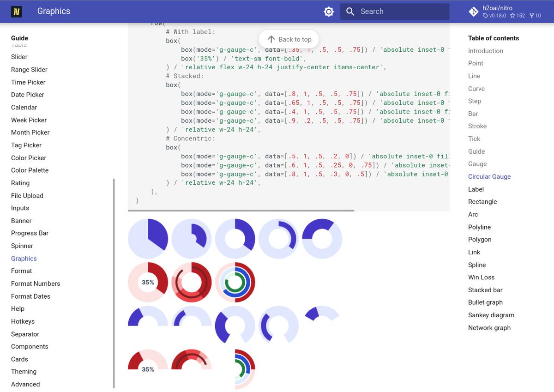The image size is (554, 392).
Task: Open Tag Picker page
Action: pyautogui.click(x=26, y=145)
